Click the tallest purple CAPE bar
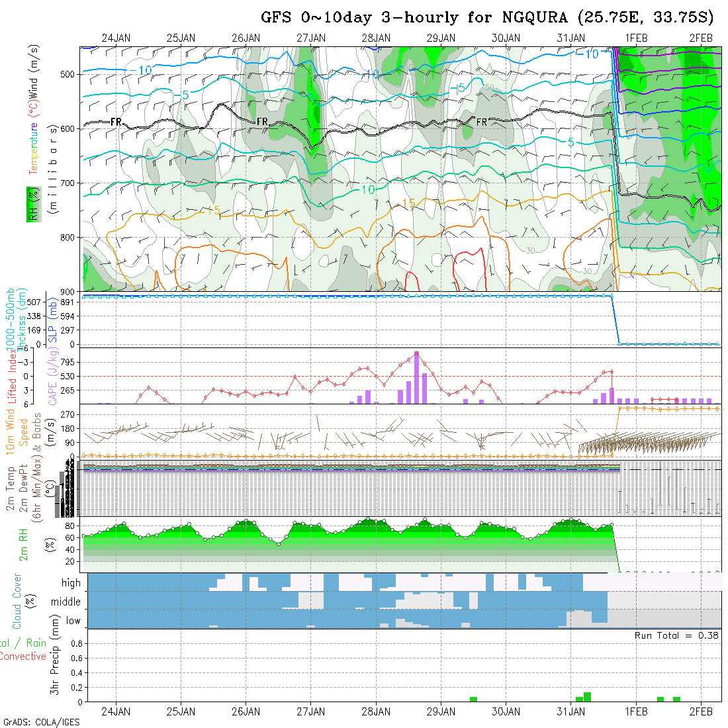This screenshot has width=728, height=728. 416,377
